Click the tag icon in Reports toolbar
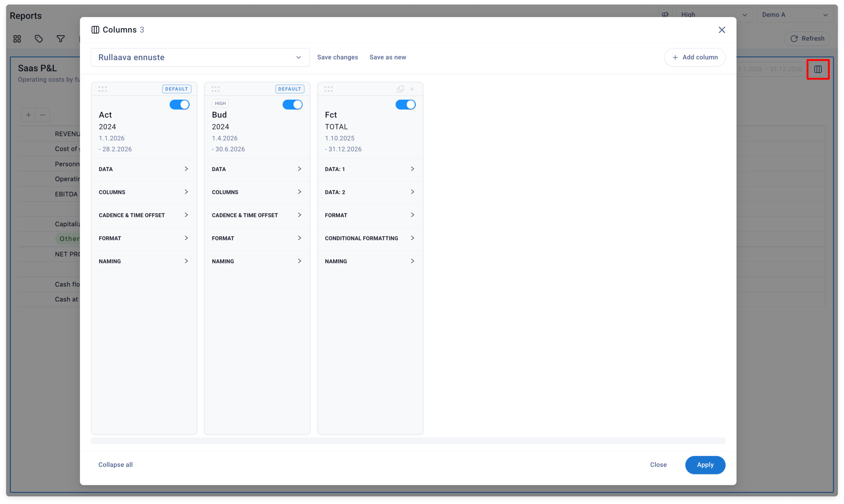Image resolution: width=844 pixels, height=504 pixels. click(39, 39)
